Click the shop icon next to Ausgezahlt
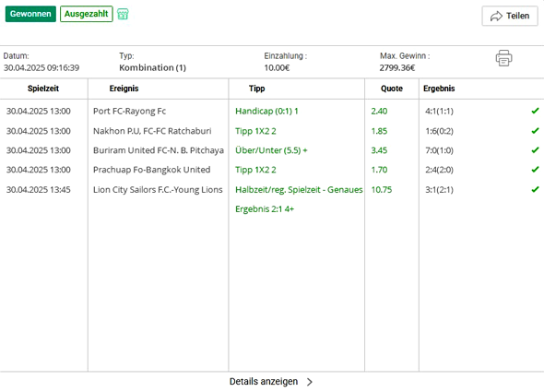 click(x=123, y=14)
